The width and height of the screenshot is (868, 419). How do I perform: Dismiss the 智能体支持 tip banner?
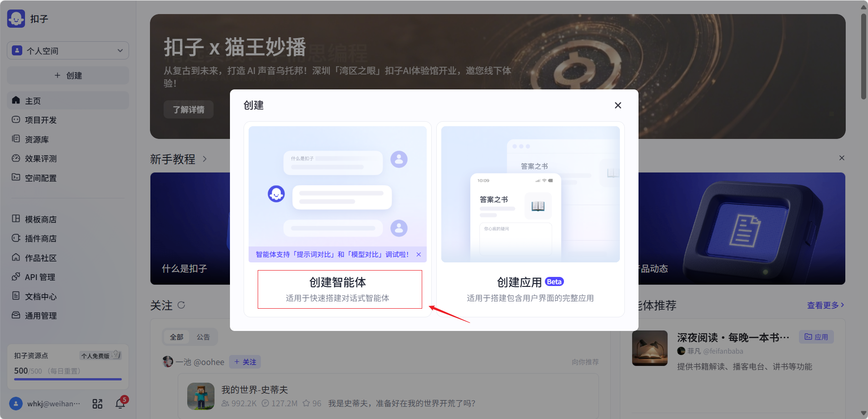pyautogui.click(x=419, y=255)
